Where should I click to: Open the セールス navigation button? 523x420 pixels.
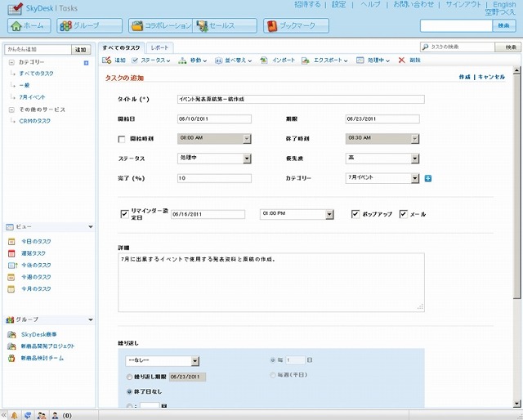click(225, 25)
